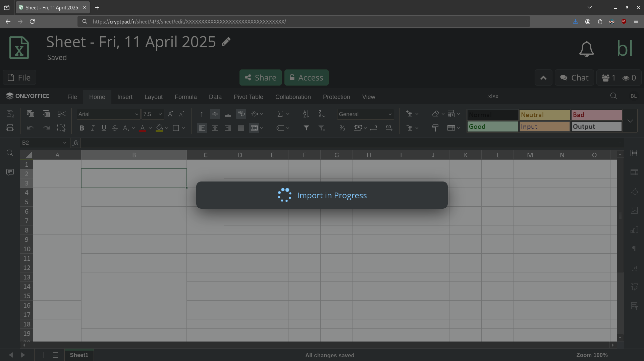The width and height of the screenshot is (644, 361).
Task: Apply the Good cell style swatch
Action: tap(492, 126)
